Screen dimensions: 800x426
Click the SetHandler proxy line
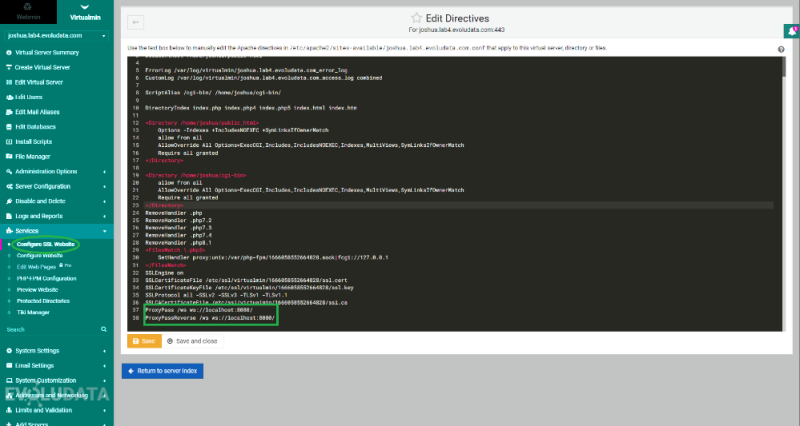point(273,258)
